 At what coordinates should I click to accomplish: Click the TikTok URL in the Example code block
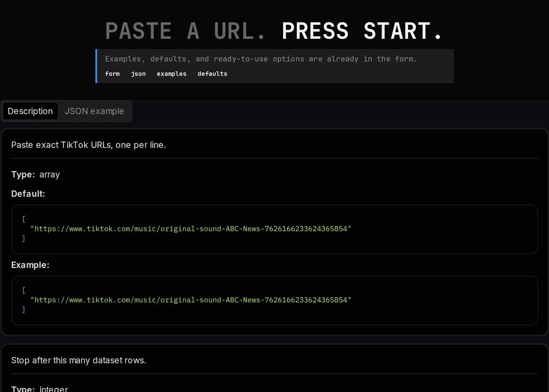point(191,300)
